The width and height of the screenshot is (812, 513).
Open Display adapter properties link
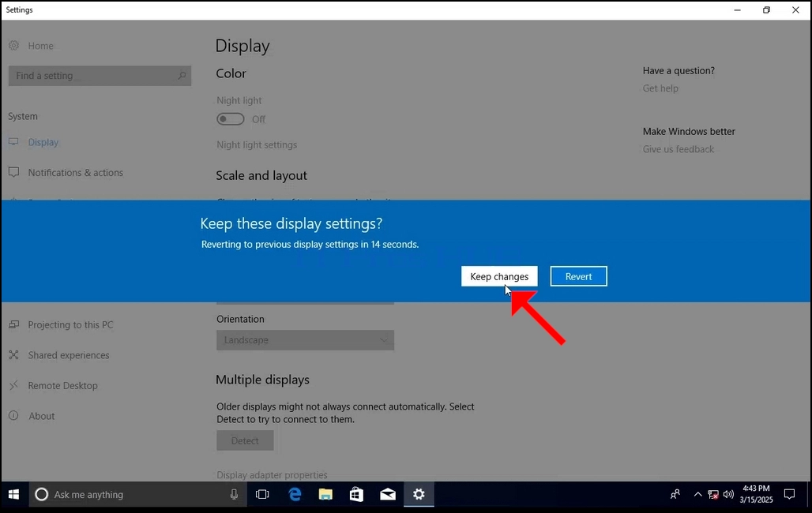(x=272, y=474)
